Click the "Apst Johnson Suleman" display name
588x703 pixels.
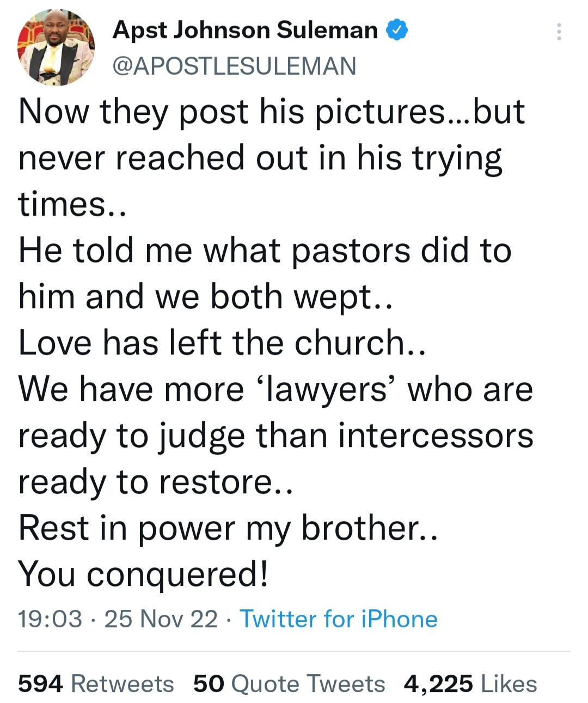point(245,30)
